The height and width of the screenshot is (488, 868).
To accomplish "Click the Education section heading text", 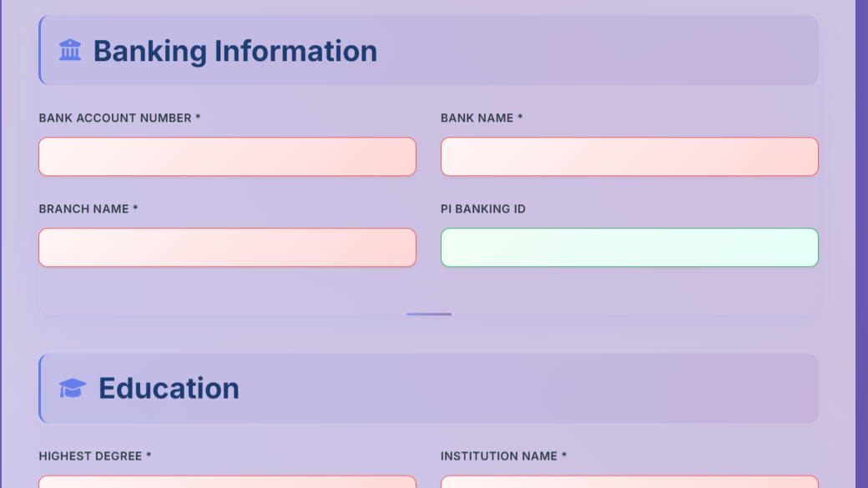I will point(169,389).
